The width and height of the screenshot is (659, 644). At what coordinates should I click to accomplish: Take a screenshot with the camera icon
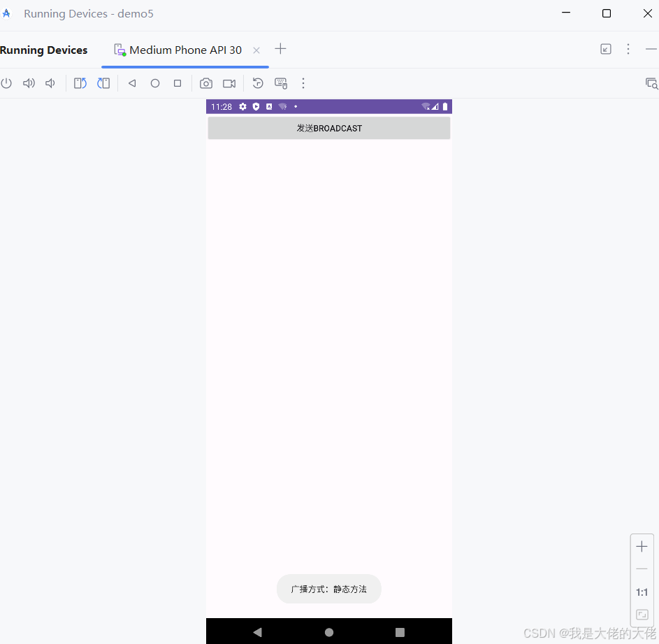pos(206,83)
